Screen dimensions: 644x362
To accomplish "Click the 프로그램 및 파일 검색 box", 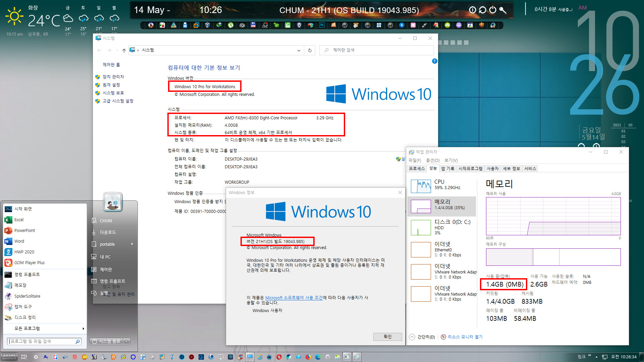I will tap(44, 341).
